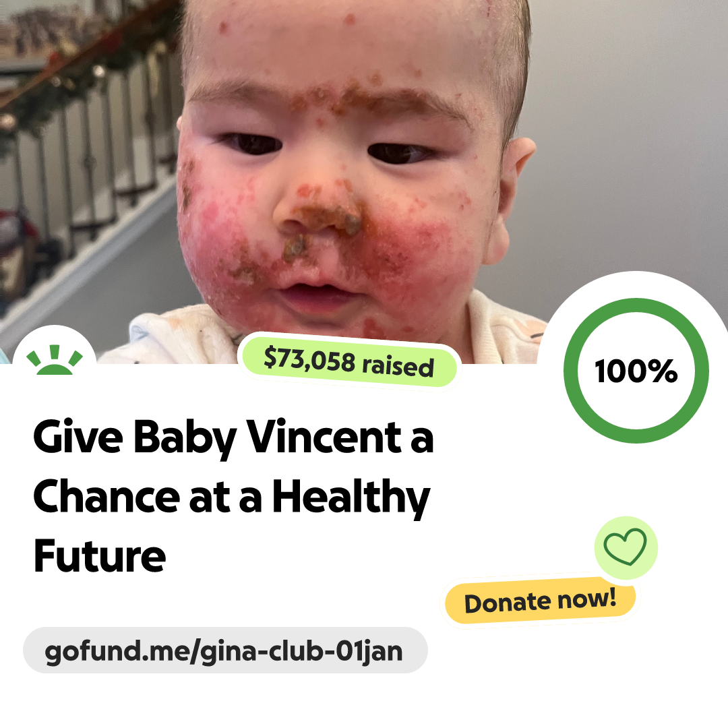Viewport: 728px width, 728px height.
Task: Click the percent symbol inside the progress ring
Action: 663,371
